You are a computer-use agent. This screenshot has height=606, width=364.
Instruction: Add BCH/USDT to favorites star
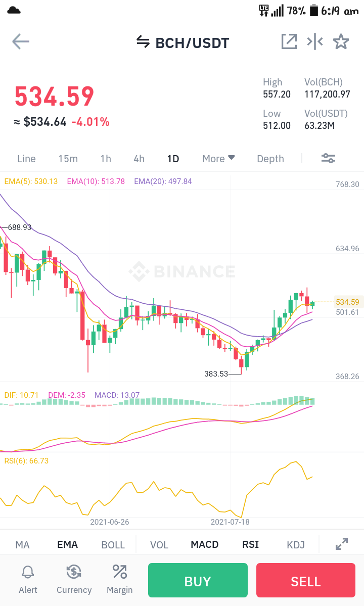pyautogui.click(x=341, y=42)
